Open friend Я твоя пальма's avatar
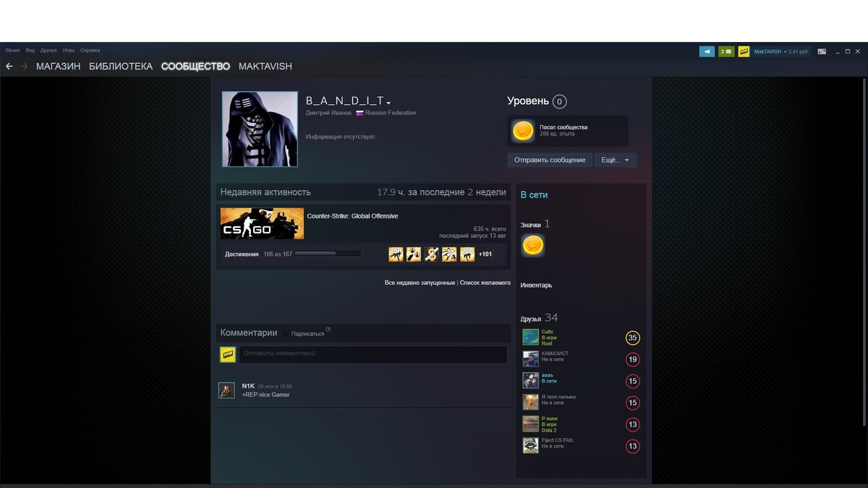This screenshot has height=488, width=868. [x=531, y=402]
